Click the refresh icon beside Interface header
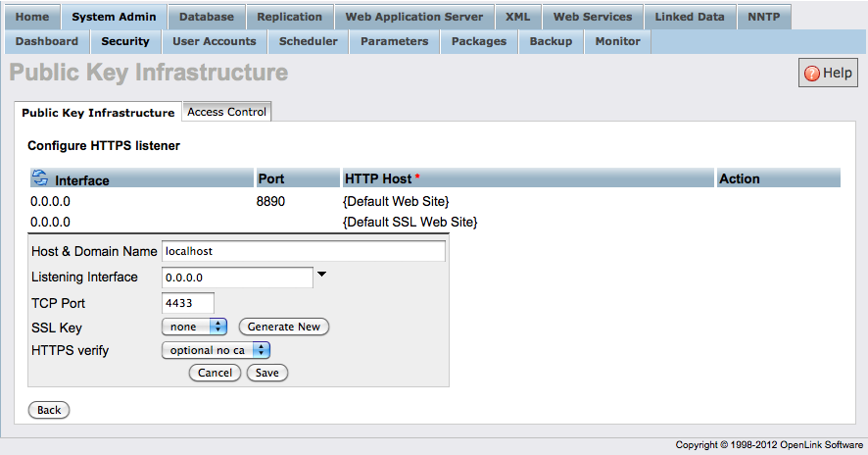868x455 pixels. [40, 177]
